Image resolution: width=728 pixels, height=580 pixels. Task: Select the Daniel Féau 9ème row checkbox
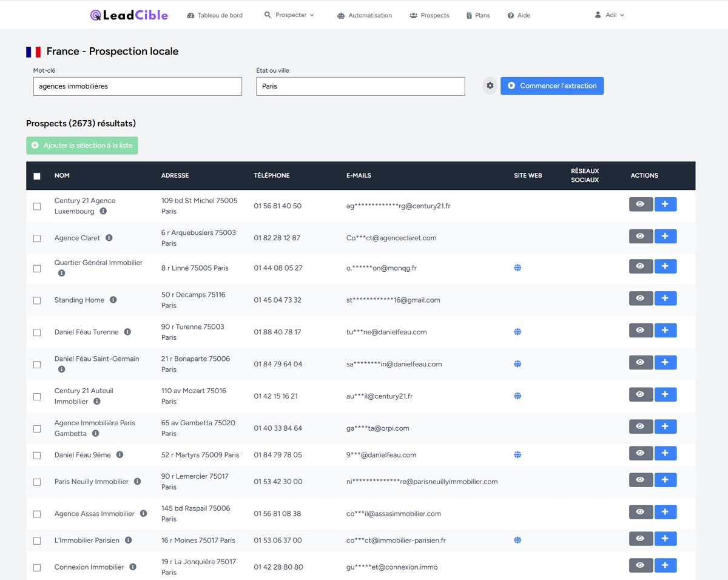coord(37,455)
